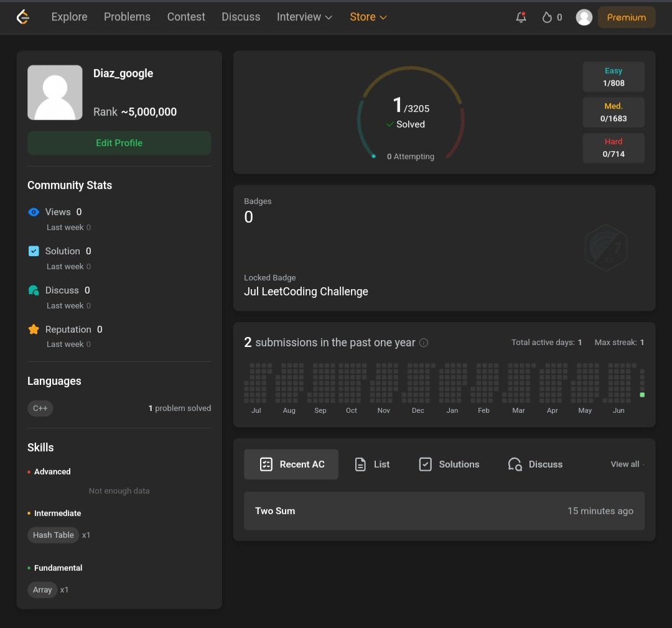Click the submissions info icon

[424, 343]
